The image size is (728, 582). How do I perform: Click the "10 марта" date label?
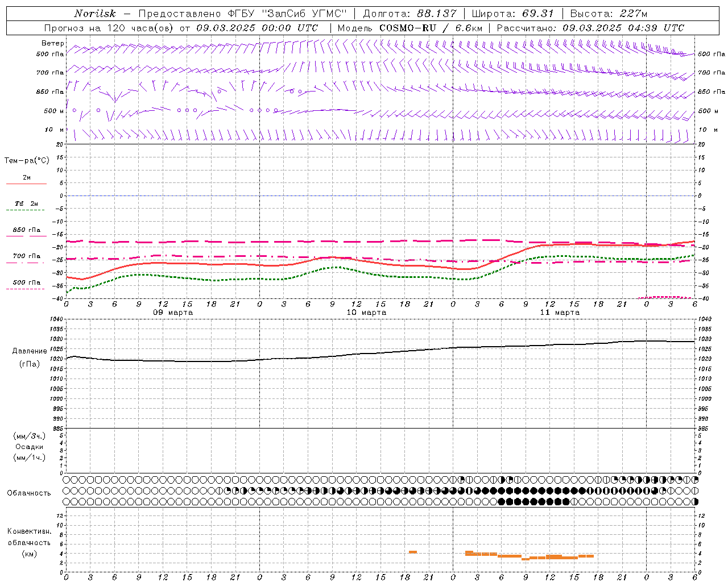tap(366, 313)
